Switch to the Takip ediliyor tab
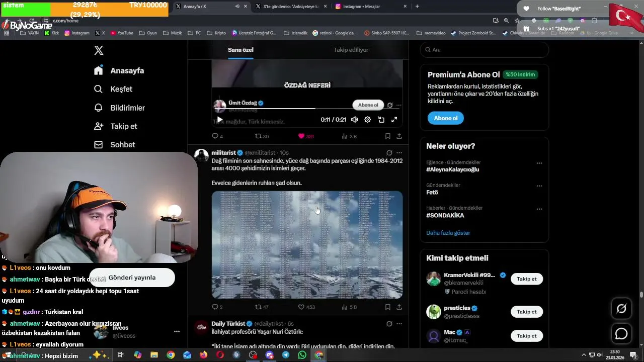The image size is (644, 362). [x=351, y=50]
